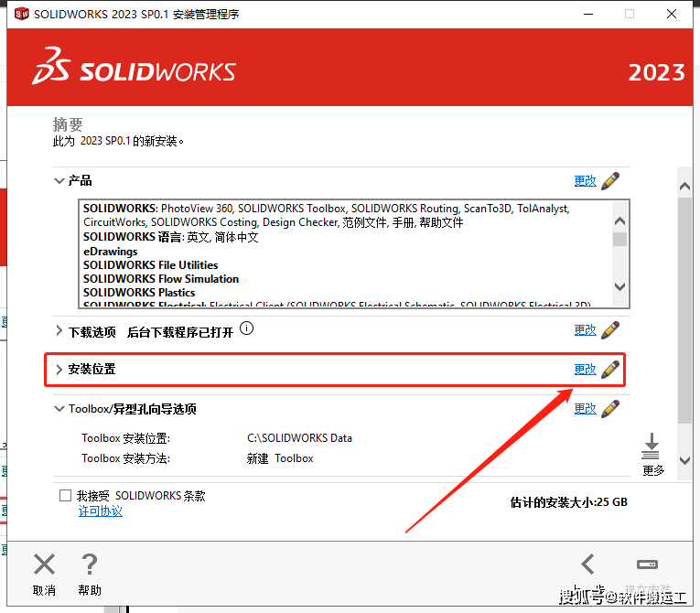Go back with the left arrow icon
Image resolution: width=700 pixels, height=613 pixels.
(588, 564)
